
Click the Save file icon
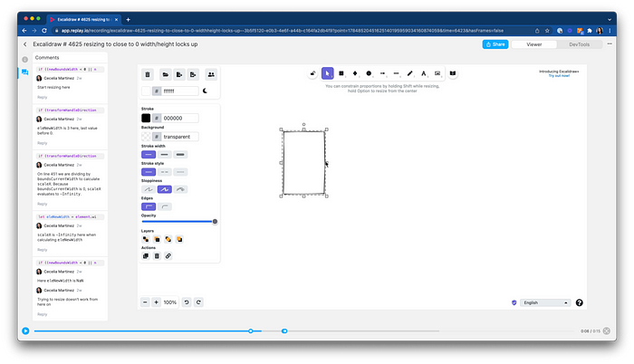(179, 74)
